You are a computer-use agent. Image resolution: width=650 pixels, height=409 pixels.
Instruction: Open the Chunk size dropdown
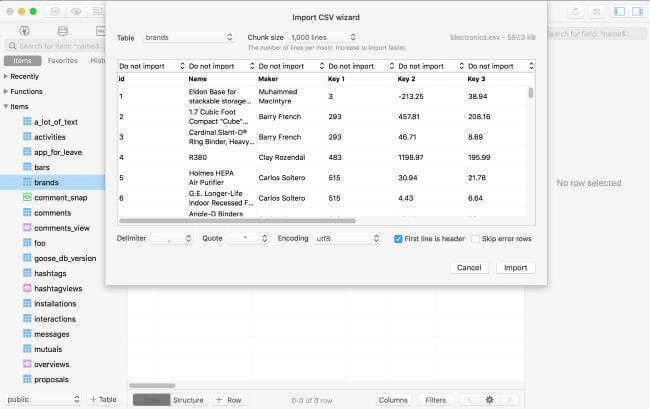point(323,37)
